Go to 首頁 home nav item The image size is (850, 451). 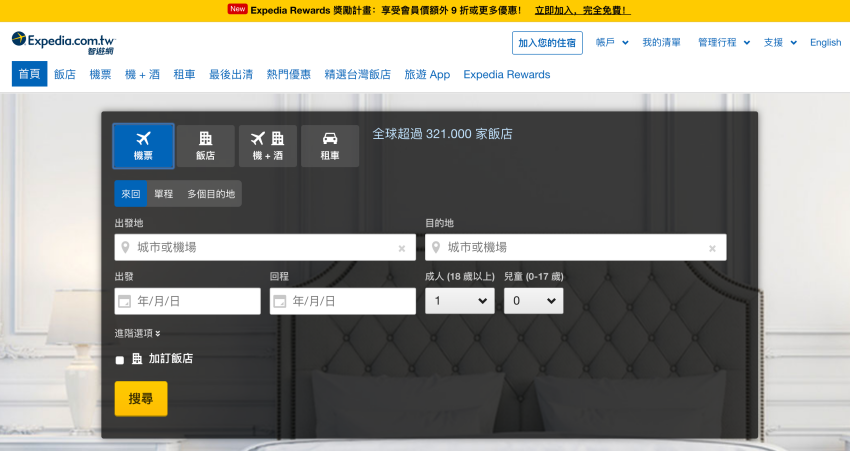[x=30, y=74]
